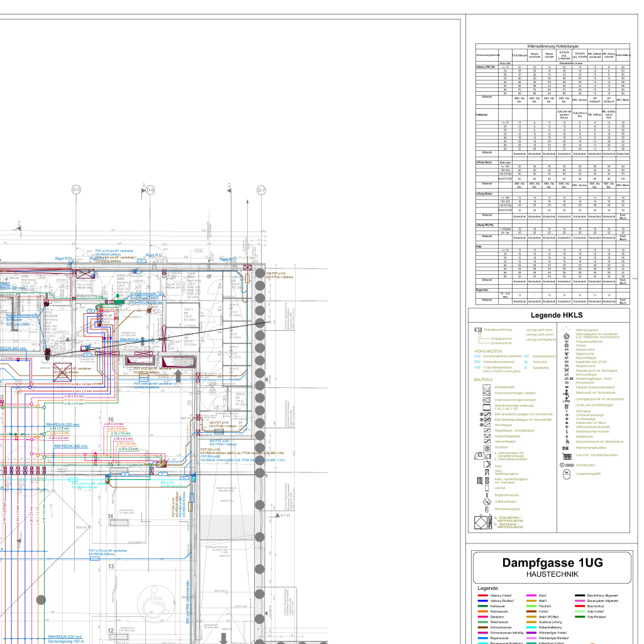Select the blue Heizung Rücklauf color swatch
This screenshot has height=644, width=644.
[x=482, y=601]
